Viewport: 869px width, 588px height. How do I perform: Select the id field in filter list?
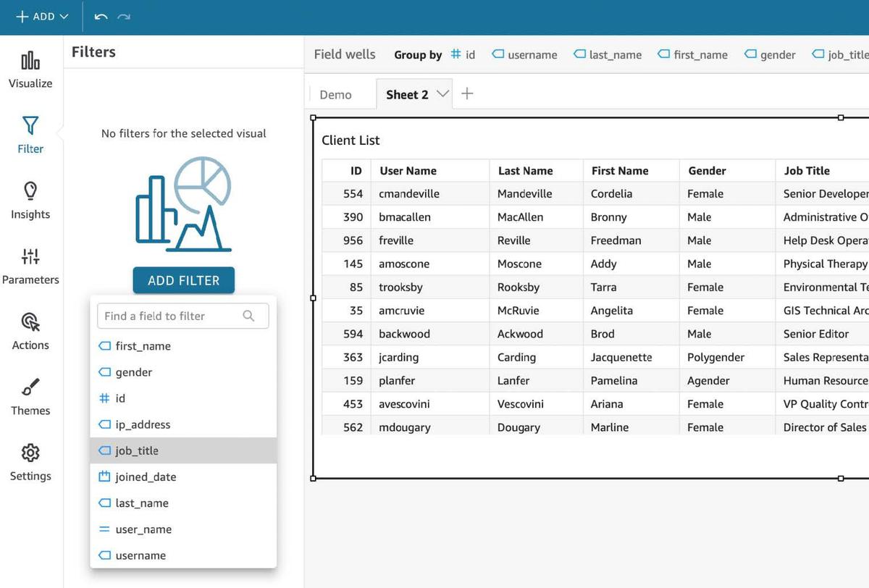[x=120, y=398]
